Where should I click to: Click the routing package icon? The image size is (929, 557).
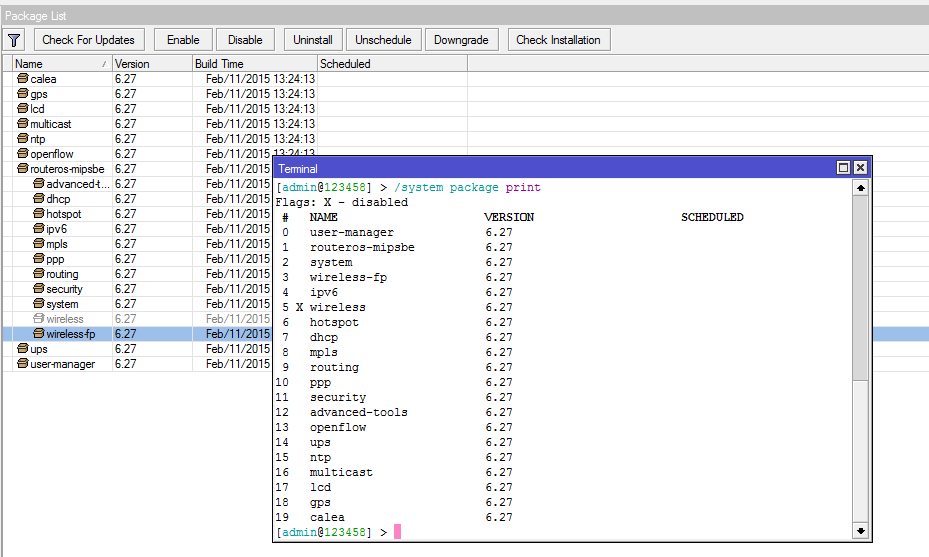pos(39,273)
